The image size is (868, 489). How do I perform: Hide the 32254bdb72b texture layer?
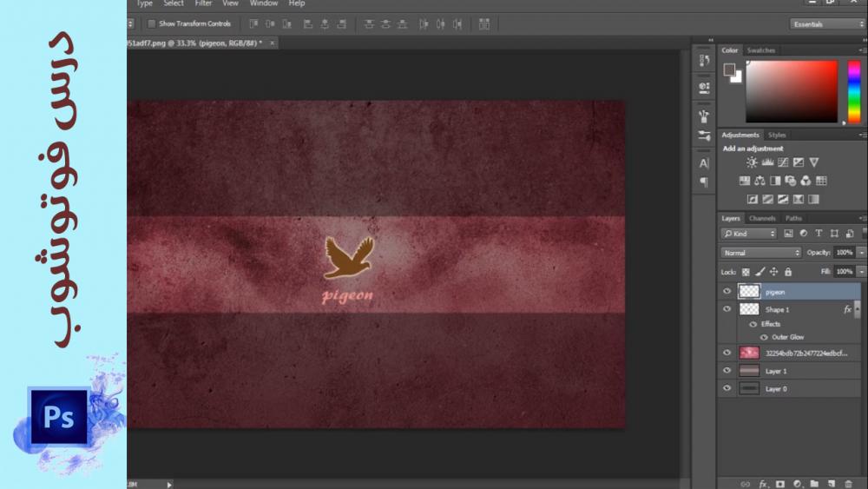coord(727,353)
